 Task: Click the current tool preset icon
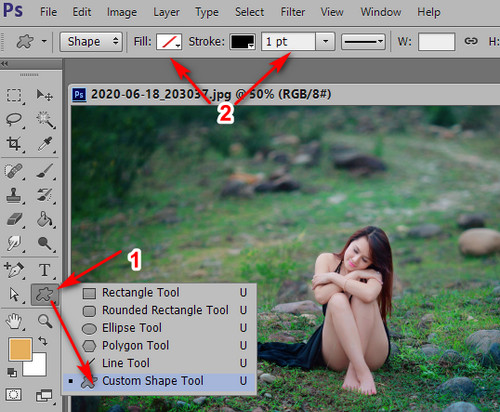pyautogui.click(x=25, y=42)
